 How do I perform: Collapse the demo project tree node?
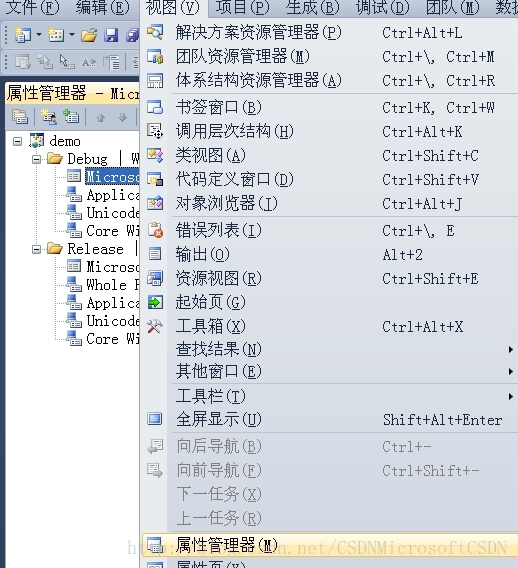(x=17, y=141)
